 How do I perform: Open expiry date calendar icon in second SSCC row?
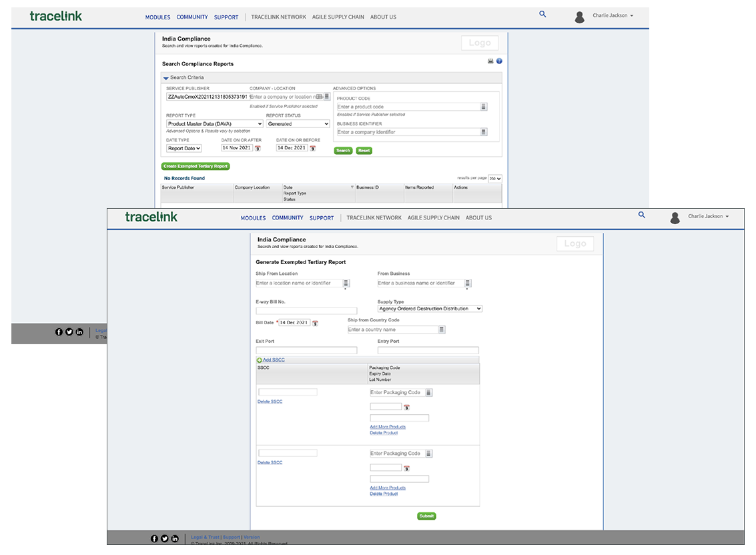click(x=406, y=468)
